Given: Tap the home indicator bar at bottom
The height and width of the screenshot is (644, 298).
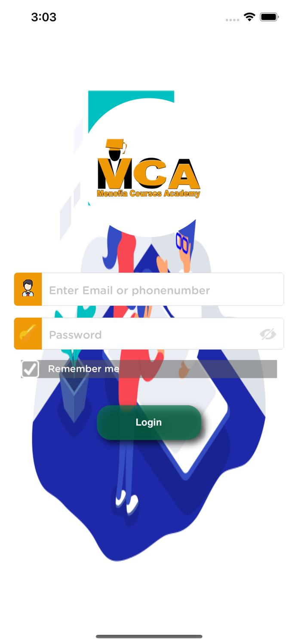Looking at the screenshot, I should [149, 636].
